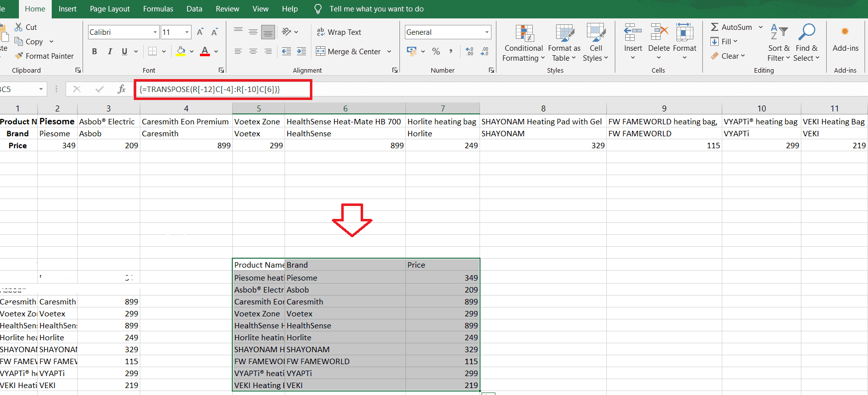The width and height of the screenshot is (868, 395).
Task: Click the Insert cells icon
Action: pos(633,32)
